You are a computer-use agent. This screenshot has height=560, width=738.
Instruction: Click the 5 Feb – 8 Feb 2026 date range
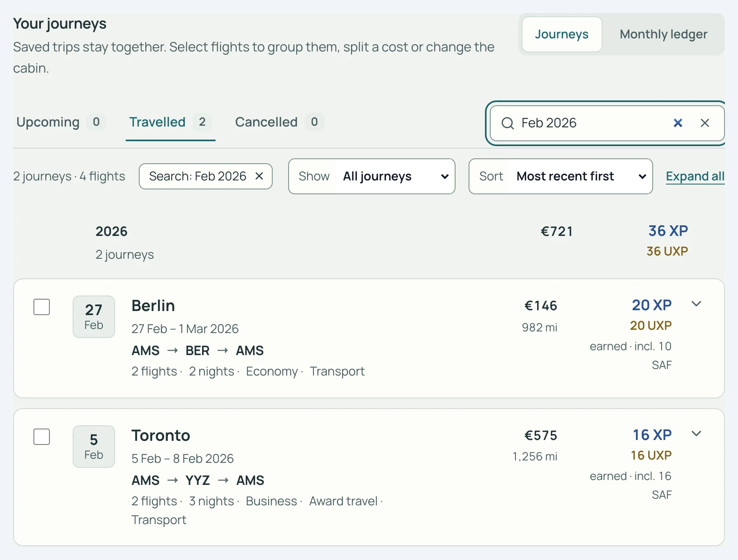tap(182, 458)
